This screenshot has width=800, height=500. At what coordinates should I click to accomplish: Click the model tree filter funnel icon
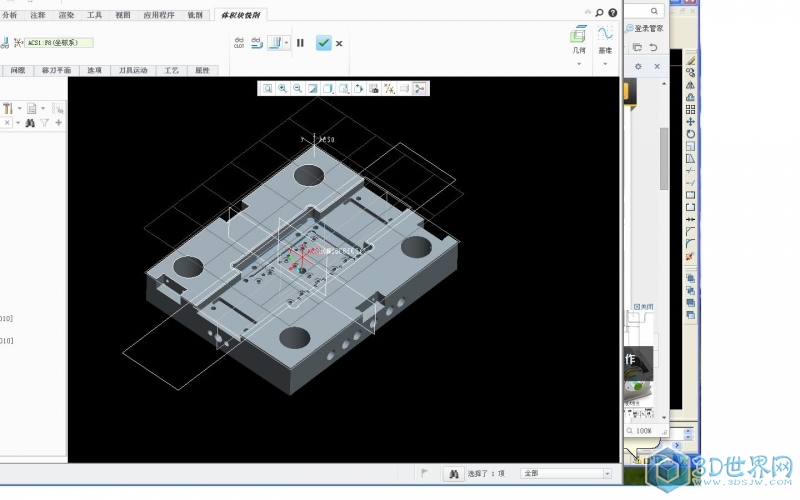(45, 123)
